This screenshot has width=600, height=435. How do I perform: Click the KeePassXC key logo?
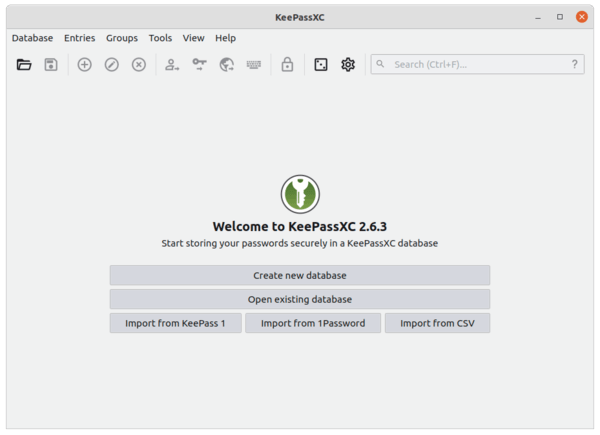click(300, 194)
